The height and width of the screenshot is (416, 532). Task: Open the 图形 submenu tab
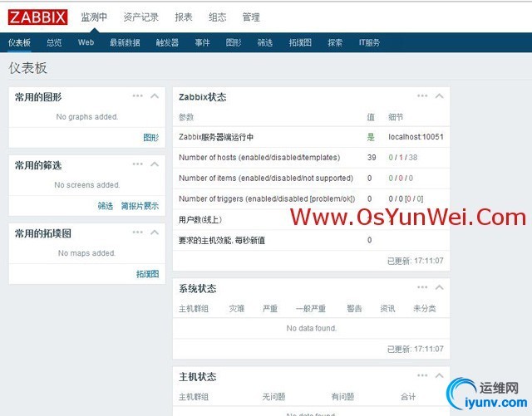[x=234, y=42]
